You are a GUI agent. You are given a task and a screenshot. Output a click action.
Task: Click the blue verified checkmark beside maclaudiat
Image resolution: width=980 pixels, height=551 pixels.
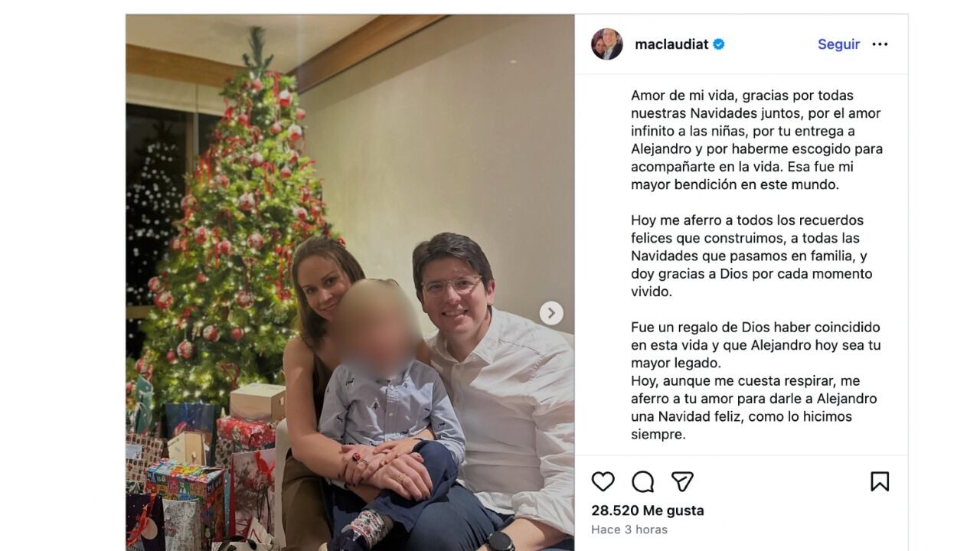[x=717, y=44]
